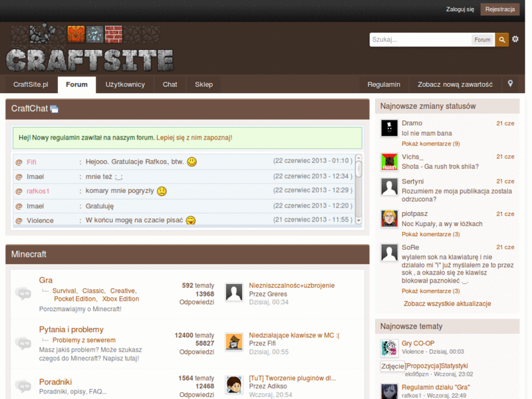
Task: Click avatar beside Regulamin działu "Gra" topic
Action: tap(389, 392)
